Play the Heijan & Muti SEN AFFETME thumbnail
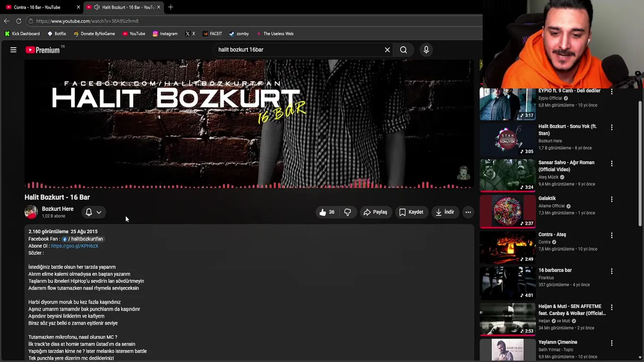 click(508, 319)
